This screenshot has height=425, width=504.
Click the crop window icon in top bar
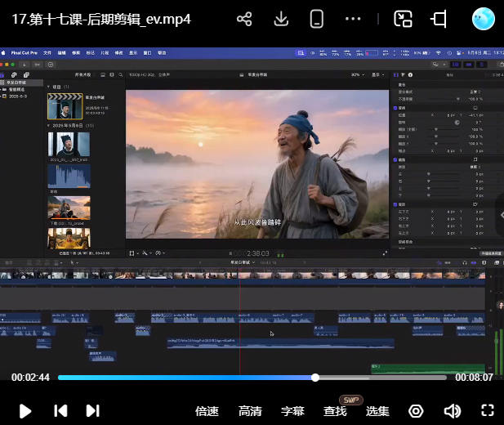440,19
